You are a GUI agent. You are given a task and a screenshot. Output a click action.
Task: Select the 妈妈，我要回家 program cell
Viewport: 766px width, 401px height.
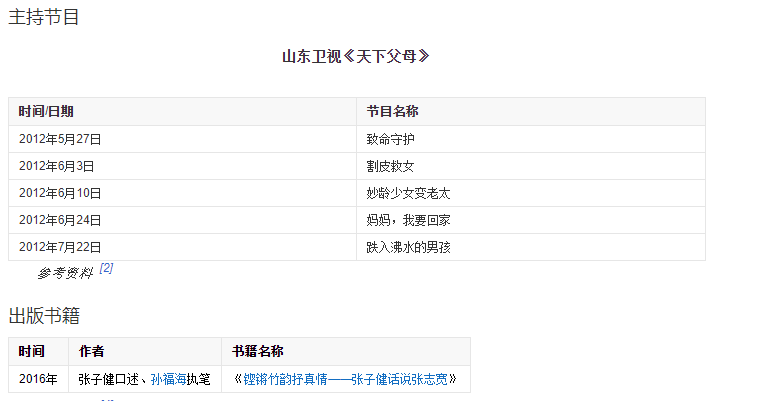pos(408,220)
